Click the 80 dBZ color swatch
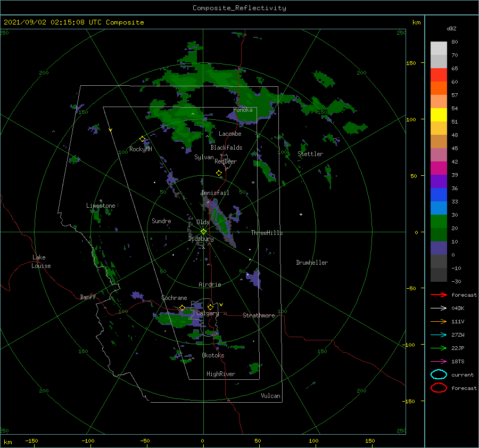This screenshot has height=448, width=479. [x=439, y=48]
